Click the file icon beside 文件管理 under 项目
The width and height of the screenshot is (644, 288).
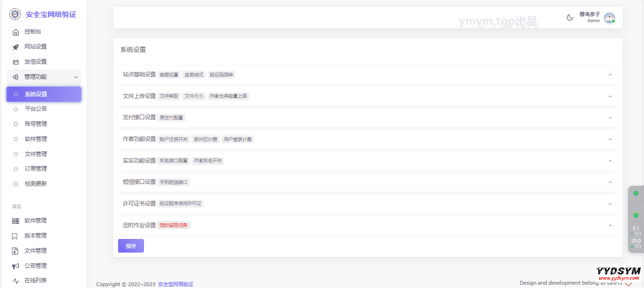15,251
